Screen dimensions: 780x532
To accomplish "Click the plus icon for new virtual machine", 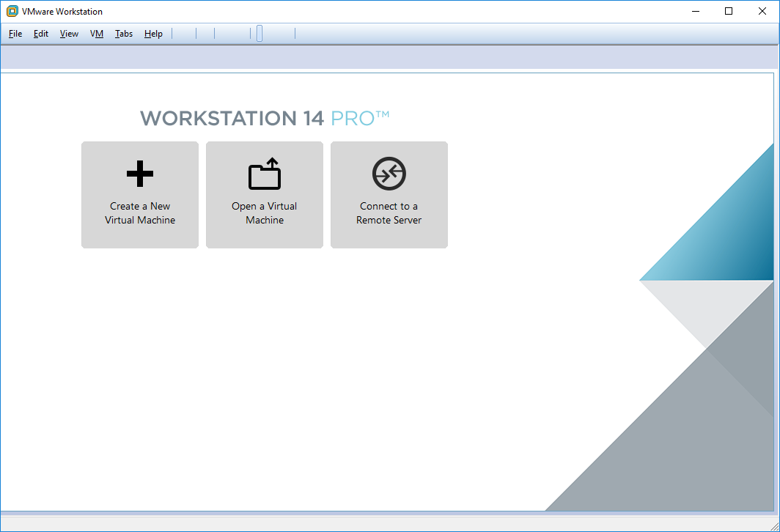I will pos(139,174).
